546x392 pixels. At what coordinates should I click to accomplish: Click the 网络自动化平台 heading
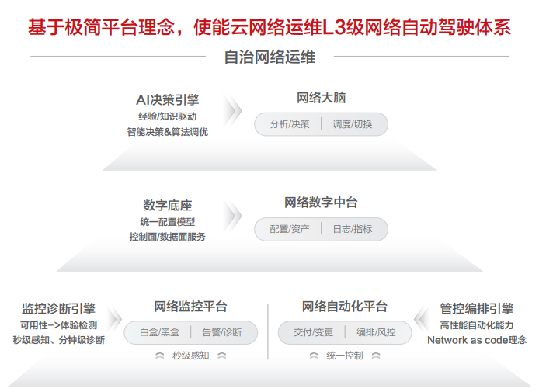344,307
